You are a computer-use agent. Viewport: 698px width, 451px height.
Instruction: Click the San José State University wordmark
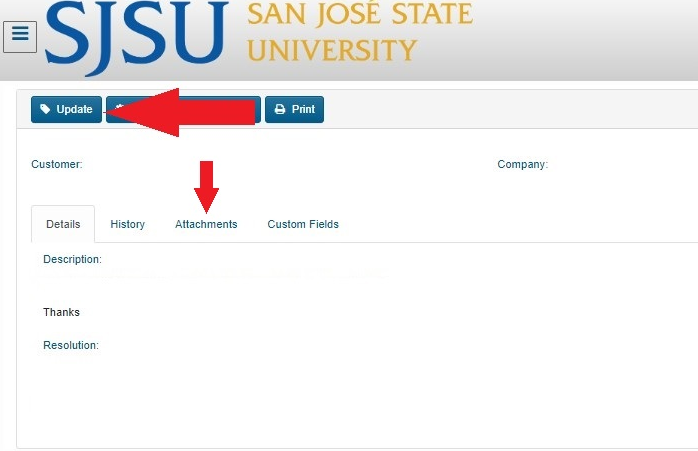coord(358,32)
